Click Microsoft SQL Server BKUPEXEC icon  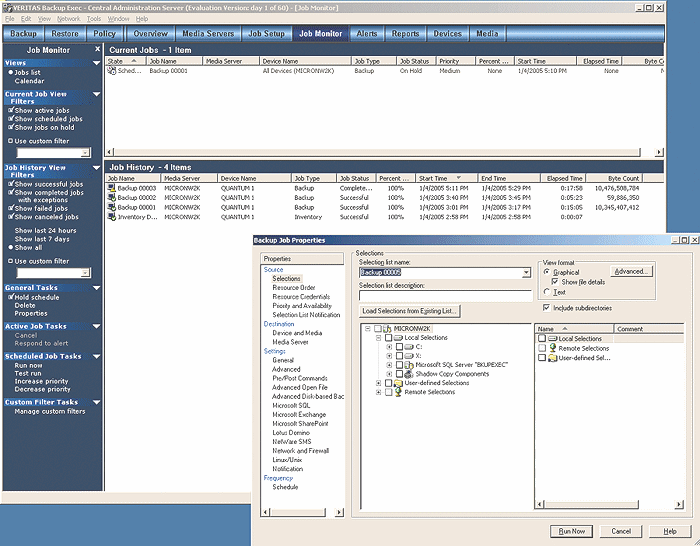(409, 365)
